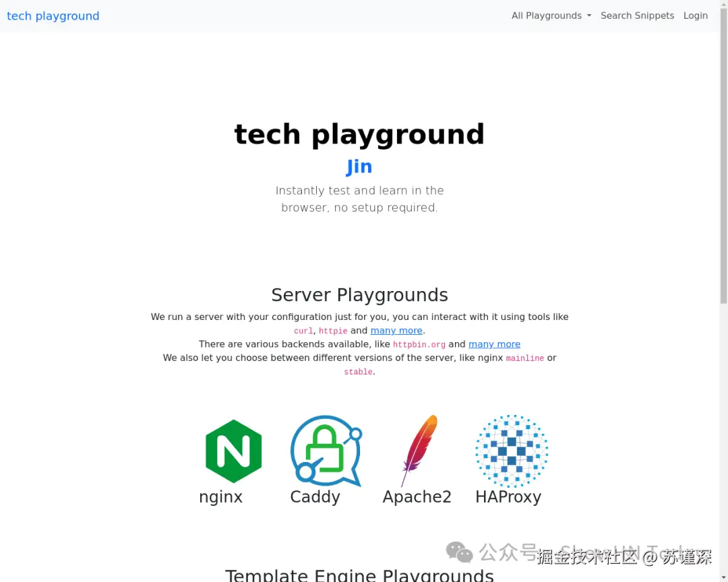Screen dimensions: 728x582
Task: Click the 'curl' code text
Action: [x=303, y=331]
